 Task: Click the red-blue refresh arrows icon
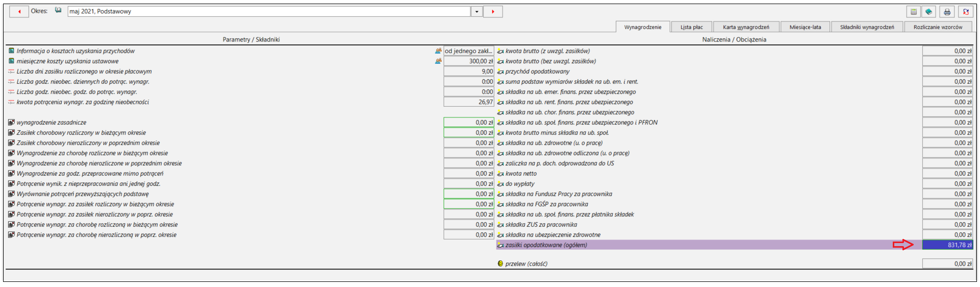coord(966,12)
